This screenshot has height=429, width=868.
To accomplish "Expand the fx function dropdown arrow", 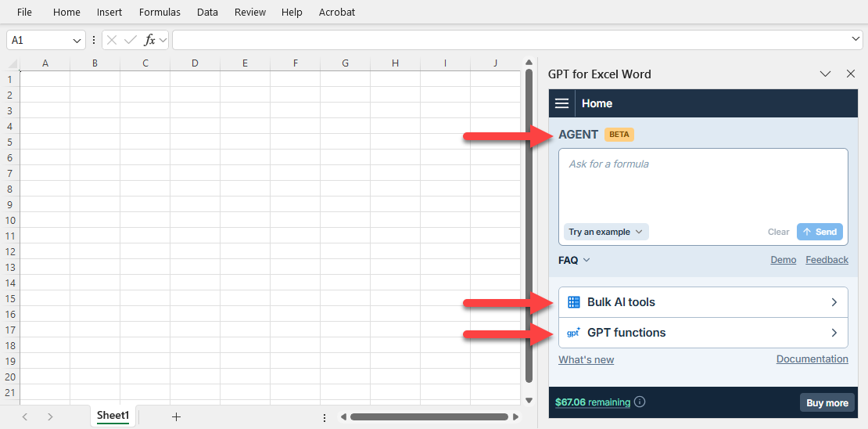I will click(x=163, y=40).
